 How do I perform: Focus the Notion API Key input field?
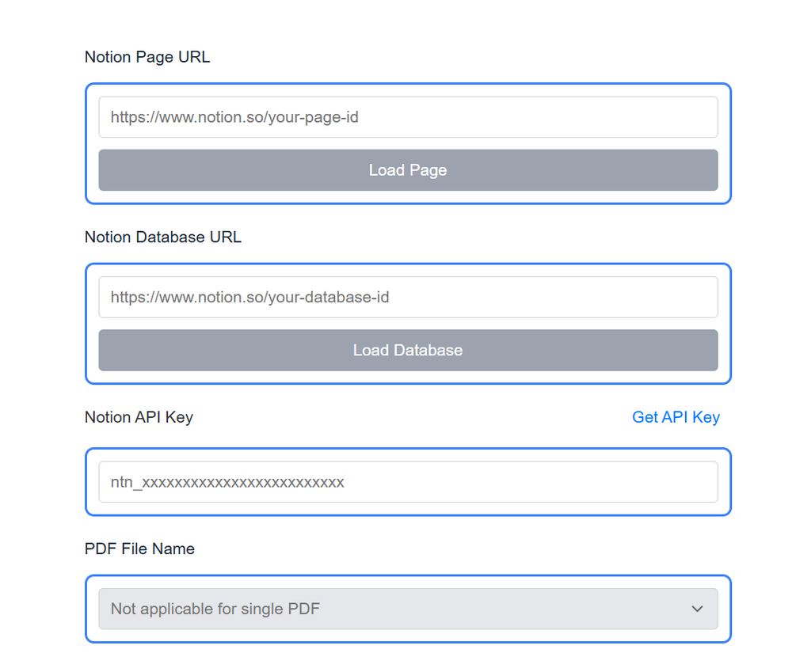[408, 481]
